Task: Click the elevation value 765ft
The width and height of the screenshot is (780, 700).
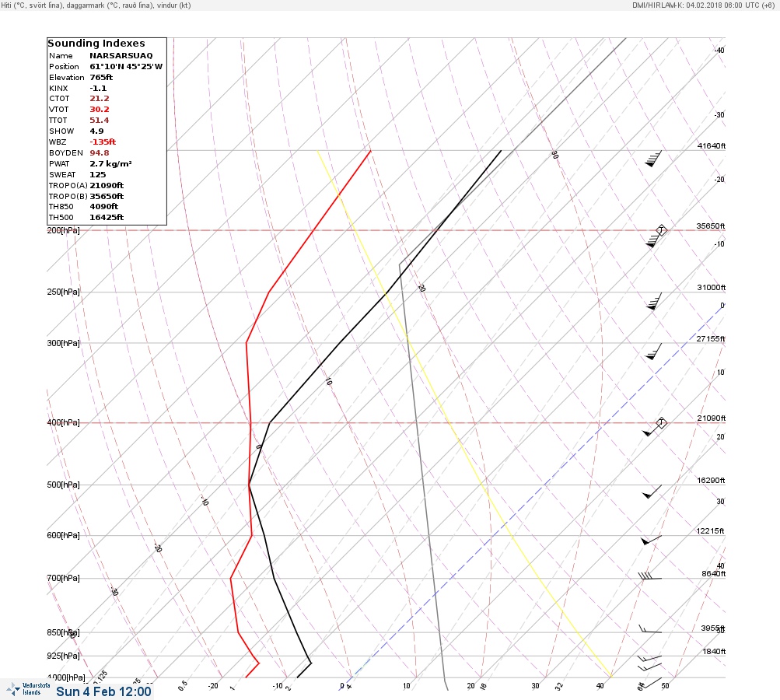Action: tap(101, 78)
